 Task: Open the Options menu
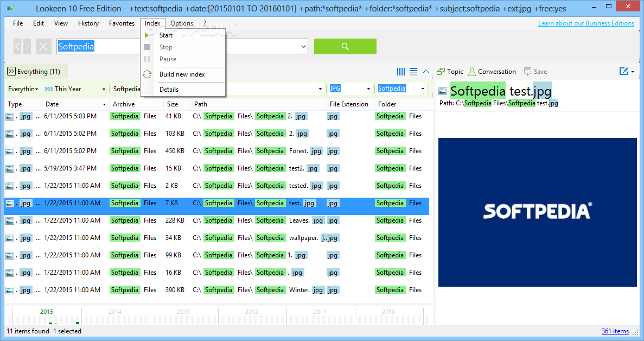[x=182, y=23]
